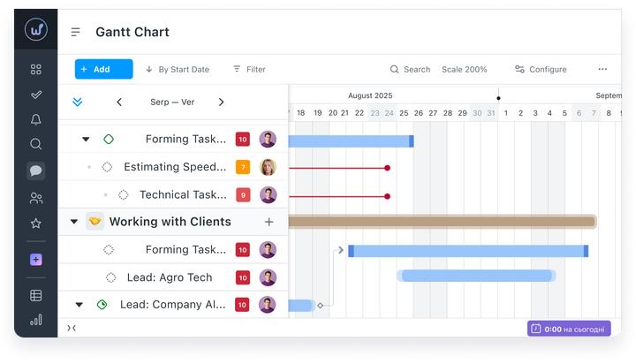636x364 pixels.
Task: Expand all rows with double chevron
Action: [x=77, y=102]
